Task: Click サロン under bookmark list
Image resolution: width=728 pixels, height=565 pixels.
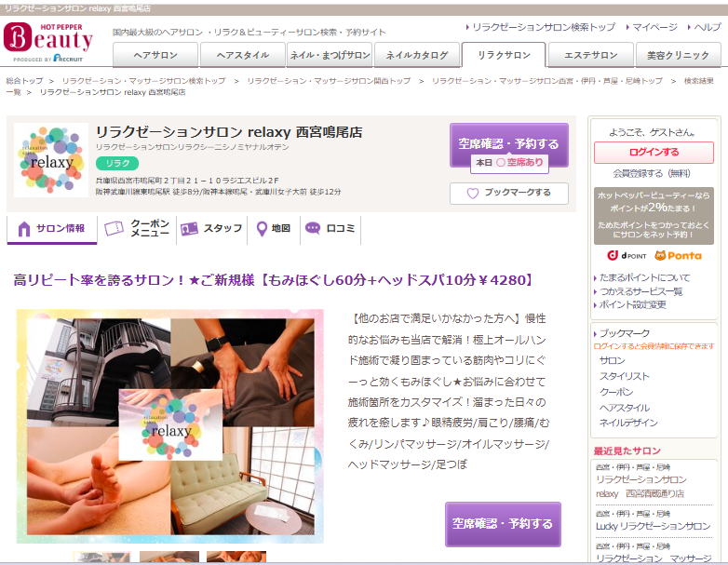Action: (x=612, y=361)
